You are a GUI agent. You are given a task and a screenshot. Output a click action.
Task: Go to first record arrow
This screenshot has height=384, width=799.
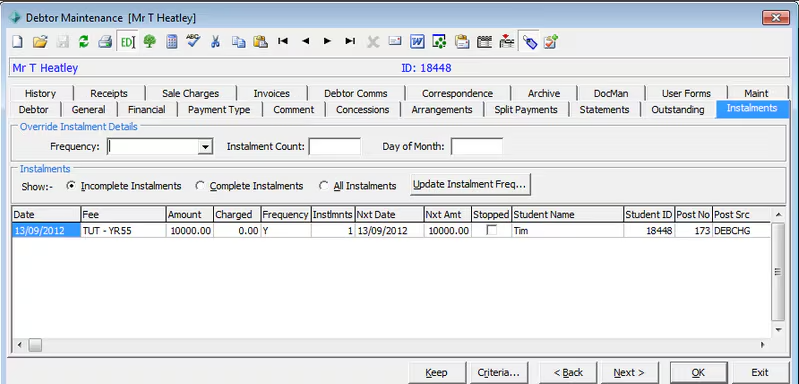click(x=283, y=41)
